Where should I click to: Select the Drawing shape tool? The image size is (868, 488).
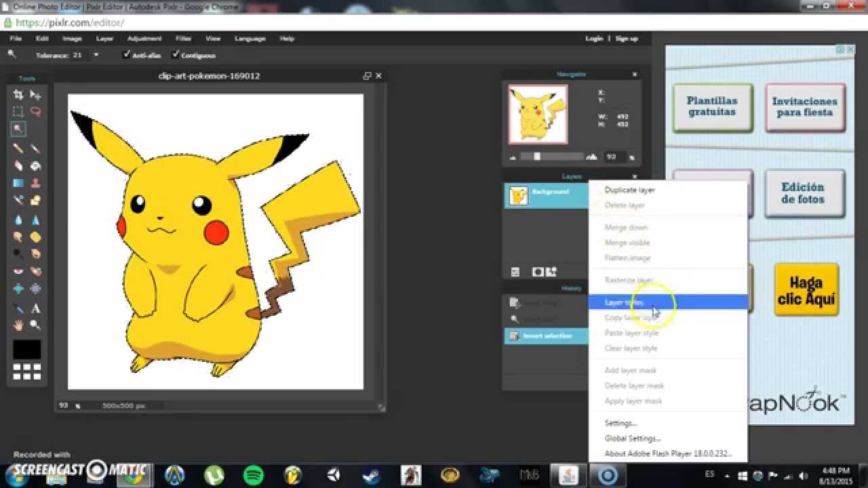point(35,201)
